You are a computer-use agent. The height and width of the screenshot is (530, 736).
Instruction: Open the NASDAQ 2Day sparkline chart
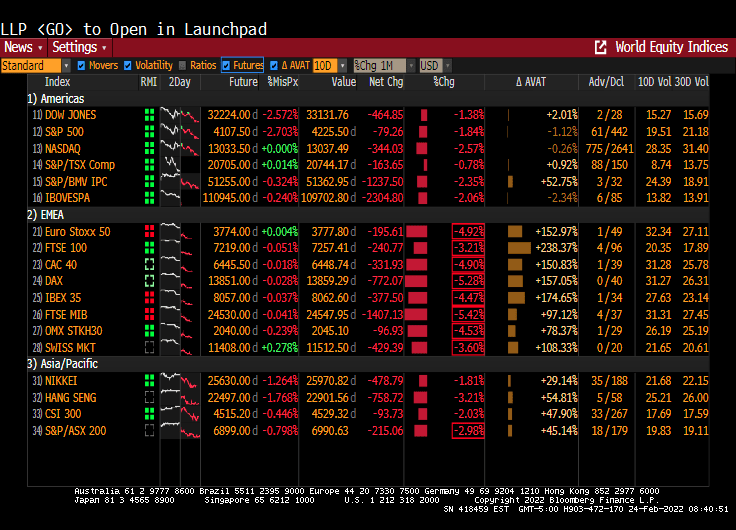pos(180,148)
